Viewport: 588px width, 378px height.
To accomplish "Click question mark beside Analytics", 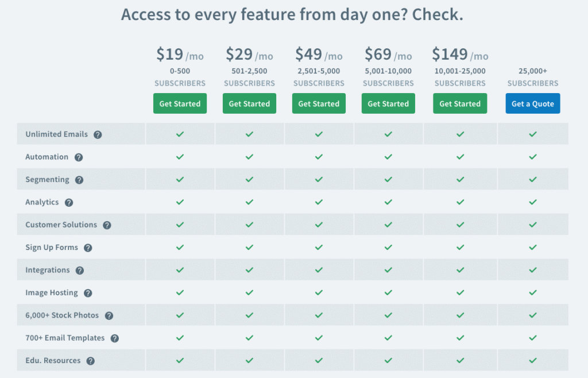I will (69, 203).
